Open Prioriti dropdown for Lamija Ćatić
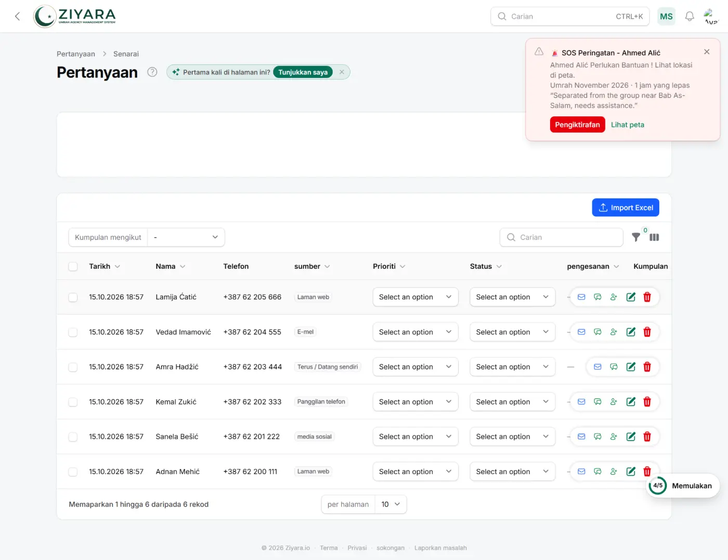 click(x=415, y=297)
